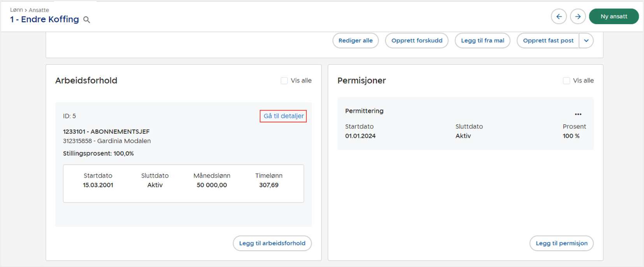
Task: Click the search magnifier beside Endre Koffing
Action: tap(86, 20)
